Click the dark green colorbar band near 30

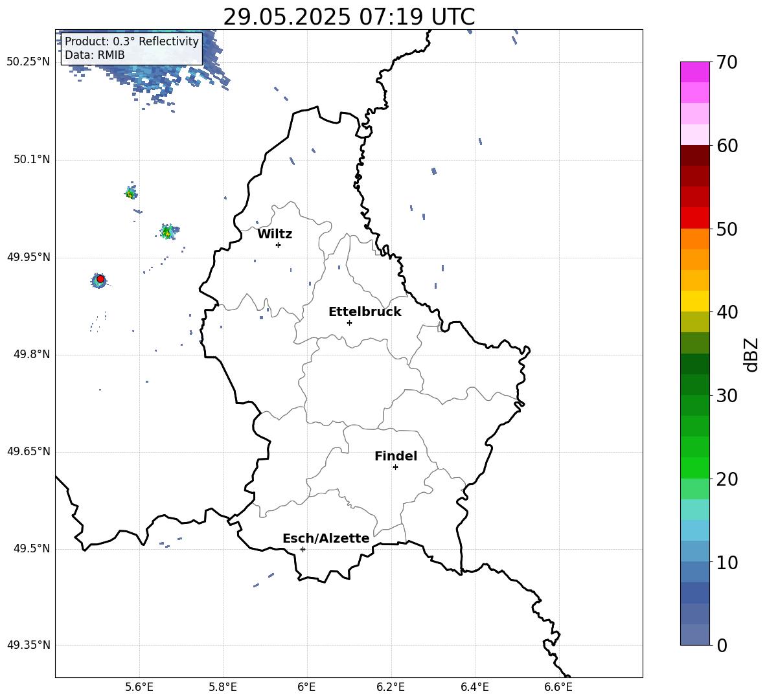coord(695,384)
